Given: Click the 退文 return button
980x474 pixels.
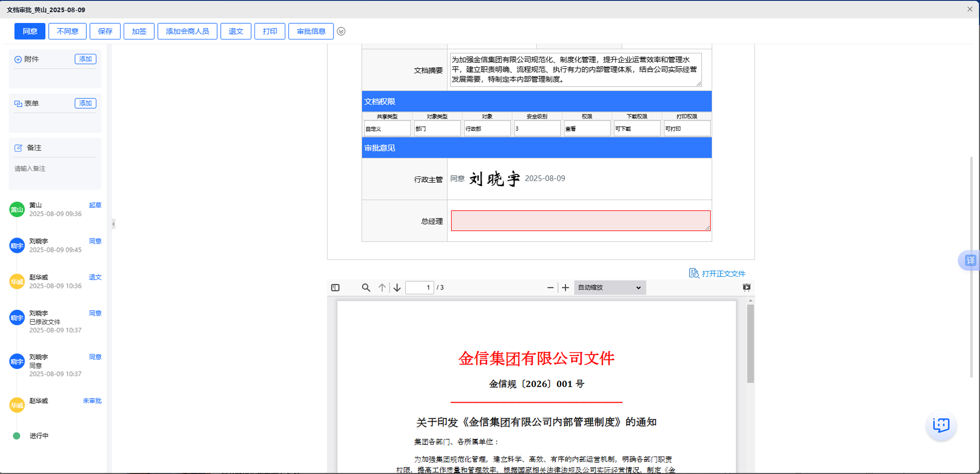Looking at the screenshot, I should 236,31.
